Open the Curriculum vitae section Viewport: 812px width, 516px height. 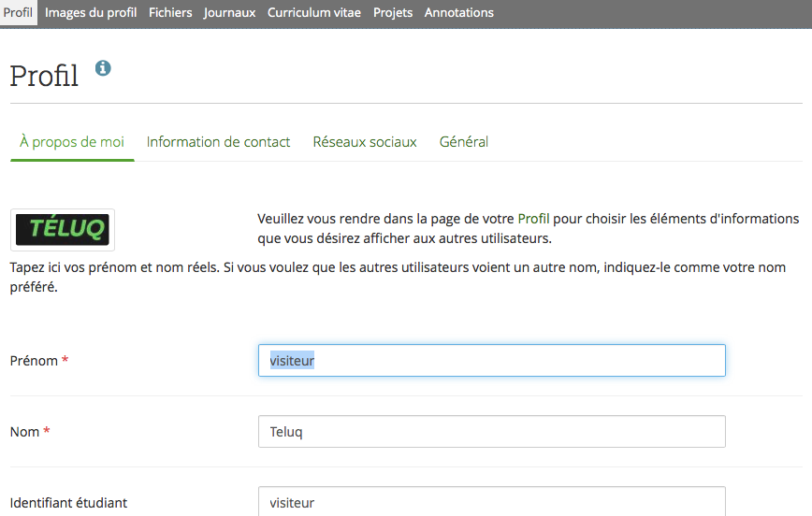(313, 12)
